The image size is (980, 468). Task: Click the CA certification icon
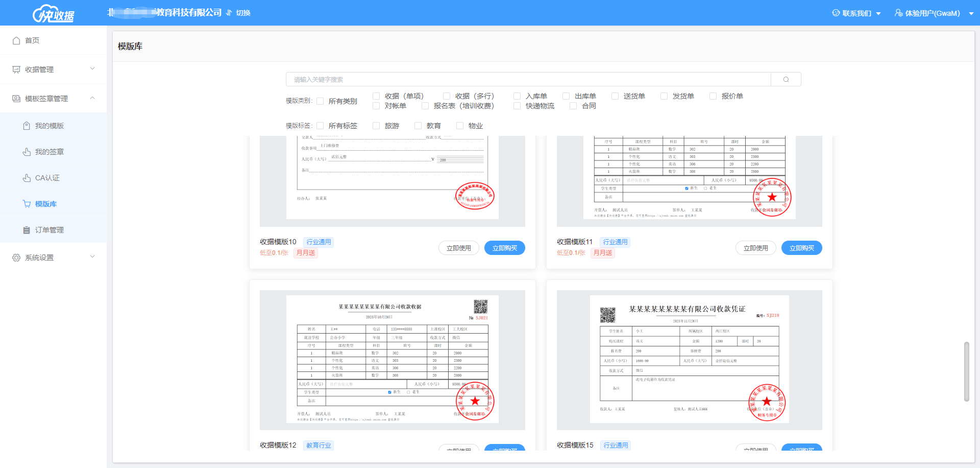(27, 178)
